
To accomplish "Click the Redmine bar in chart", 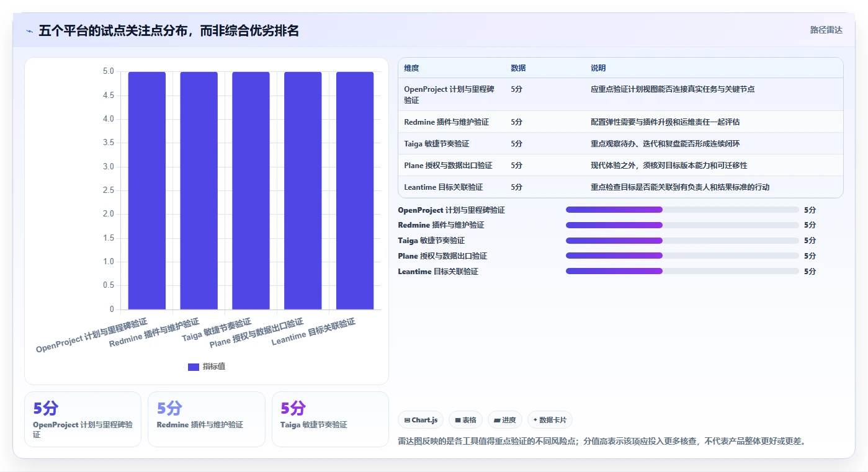I will pyautogui.click(x=199, y=190).
